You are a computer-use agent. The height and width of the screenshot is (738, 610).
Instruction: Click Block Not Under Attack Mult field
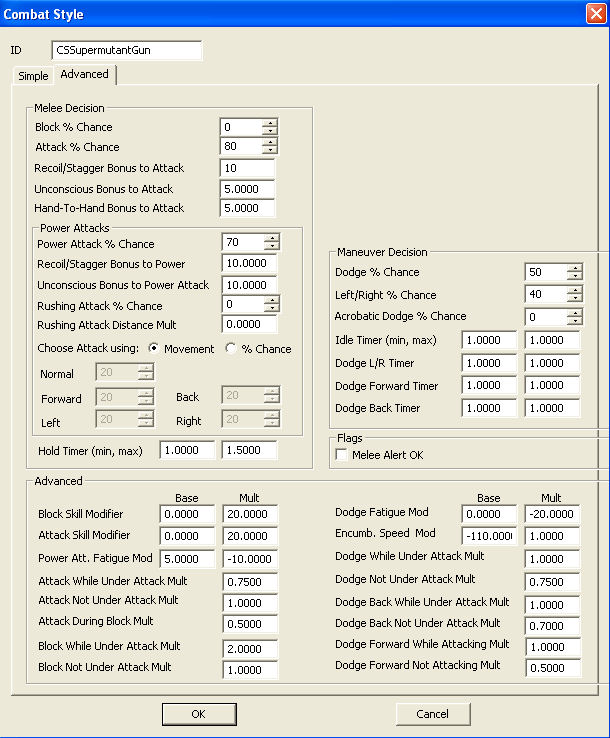point(250,670)
